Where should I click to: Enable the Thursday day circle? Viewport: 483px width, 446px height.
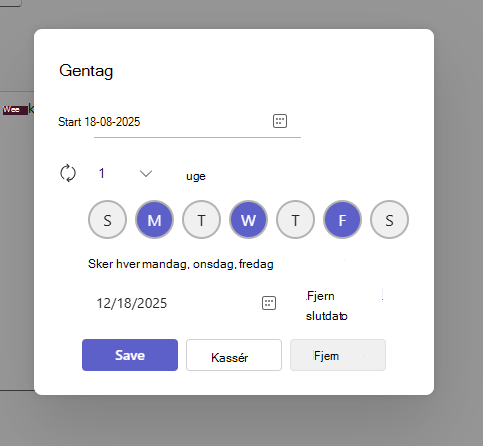pos(295,220)
